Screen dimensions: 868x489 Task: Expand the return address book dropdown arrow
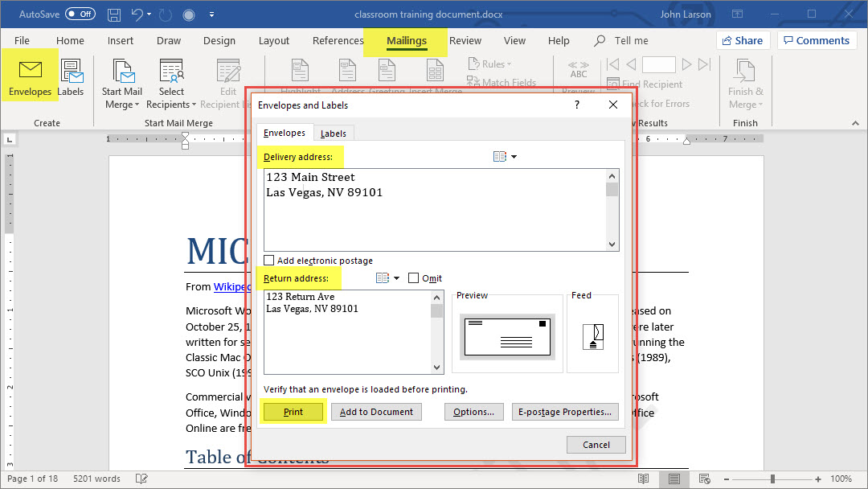pos(396,278)
